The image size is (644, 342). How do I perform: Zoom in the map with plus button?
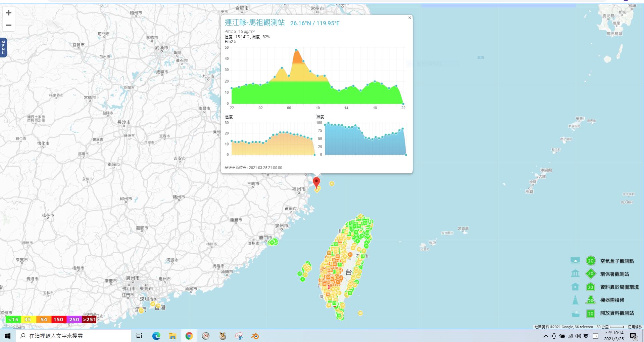pyautogui.click(x=9, y=13)
